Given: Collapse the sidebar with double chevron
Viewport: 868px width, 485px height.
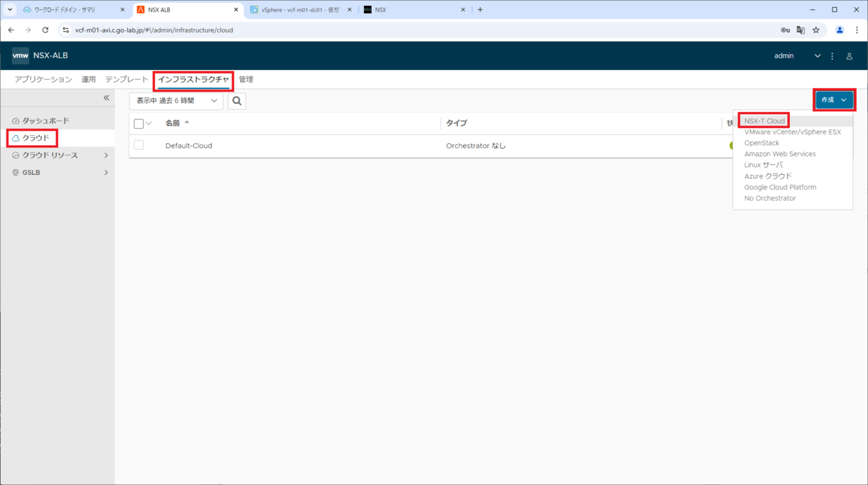Looking at the screenshot, I should [x=106, y=98].
